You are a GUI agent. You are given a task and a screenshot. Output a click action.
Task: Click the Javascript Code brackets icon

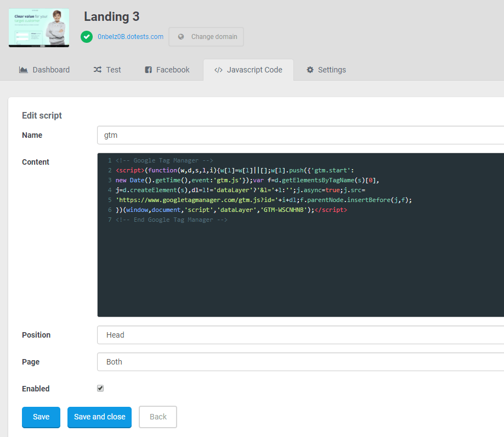[219, 70]
